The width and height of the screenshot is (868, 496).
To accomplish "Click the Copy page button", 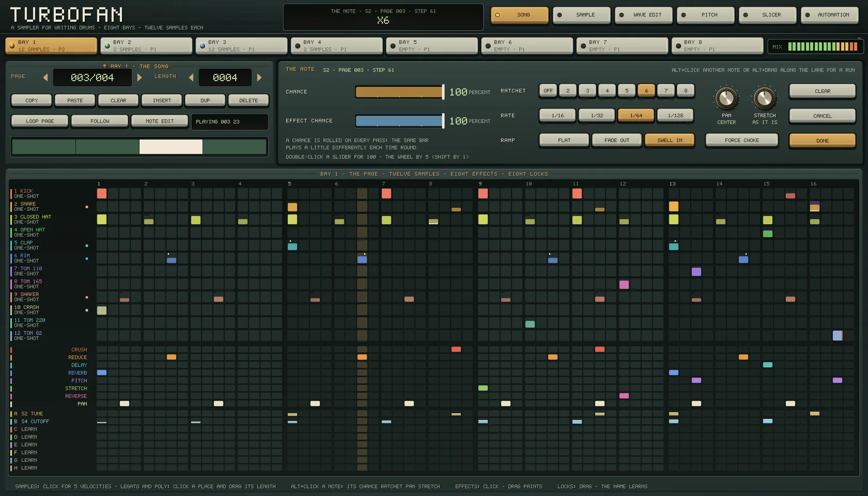I will pyautogui.click(x=32, y=100).
